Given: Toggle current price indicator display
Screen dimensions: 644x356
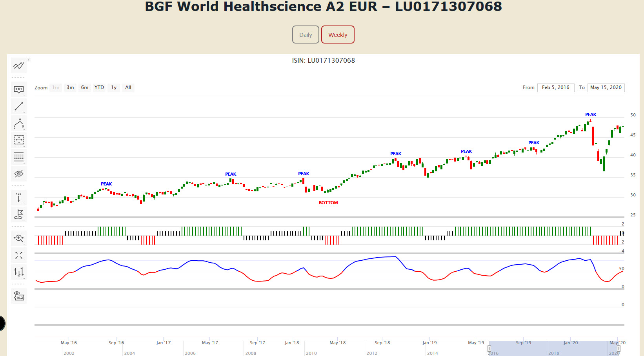Looking at the screenshot, I should 19,296.
